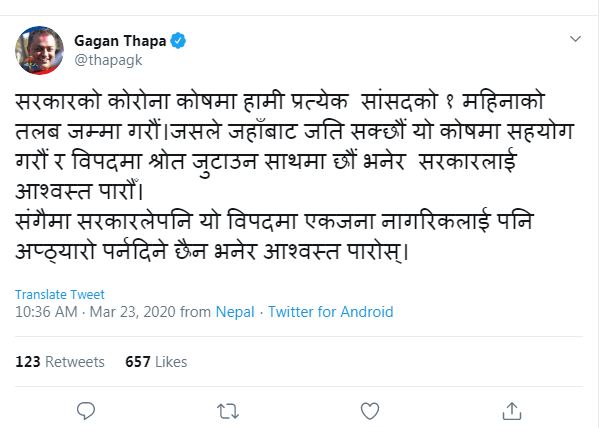Open the 10:36 AM time link
The image size is (606, 428).
(x=46, y=312)
